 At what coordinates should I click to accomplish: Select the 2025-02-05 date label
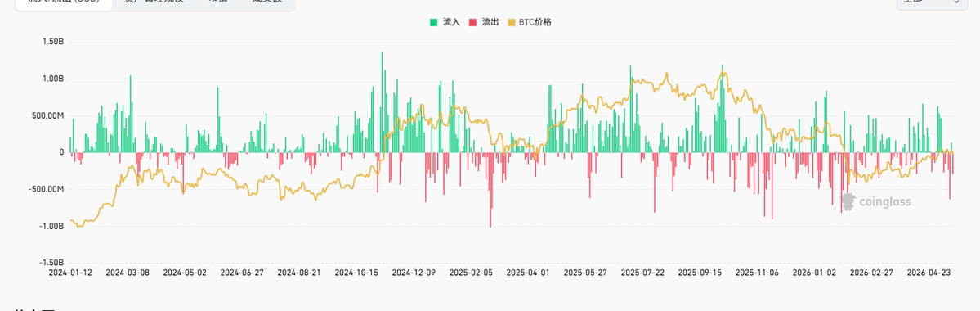(x=471, y=273)
